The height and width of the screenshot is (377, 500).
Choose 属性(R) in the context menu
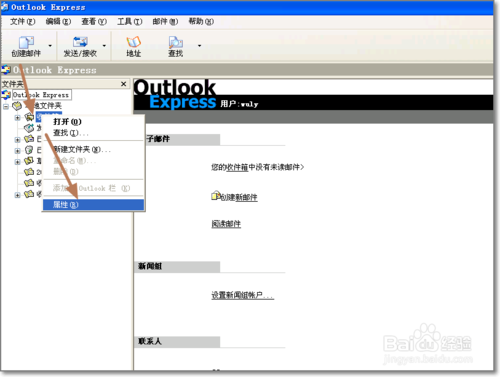point(93,205)
